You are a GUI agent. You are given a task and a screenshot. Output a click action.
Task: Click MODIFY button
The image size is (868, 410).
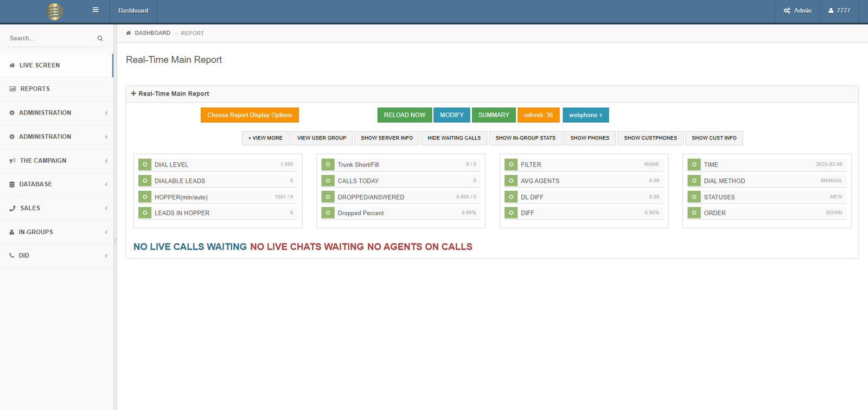pos(452,115)
